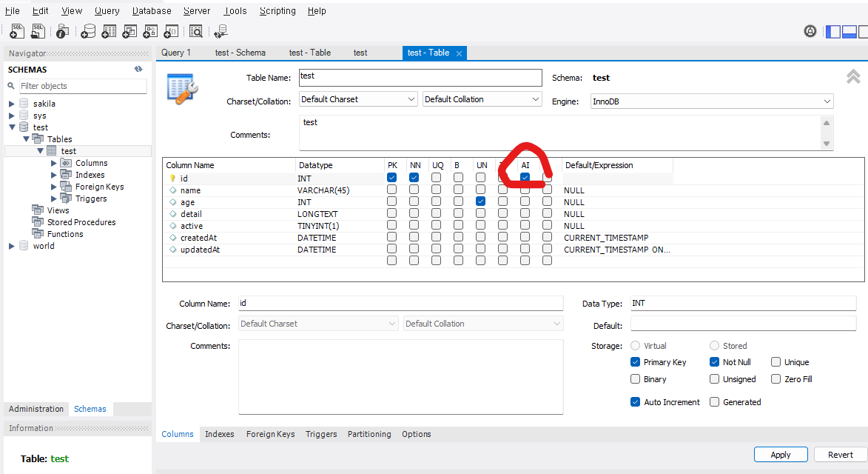The width and height of the screenshot is (868, 474).
Task: Search table data toolbar icon
Action: 196,31
